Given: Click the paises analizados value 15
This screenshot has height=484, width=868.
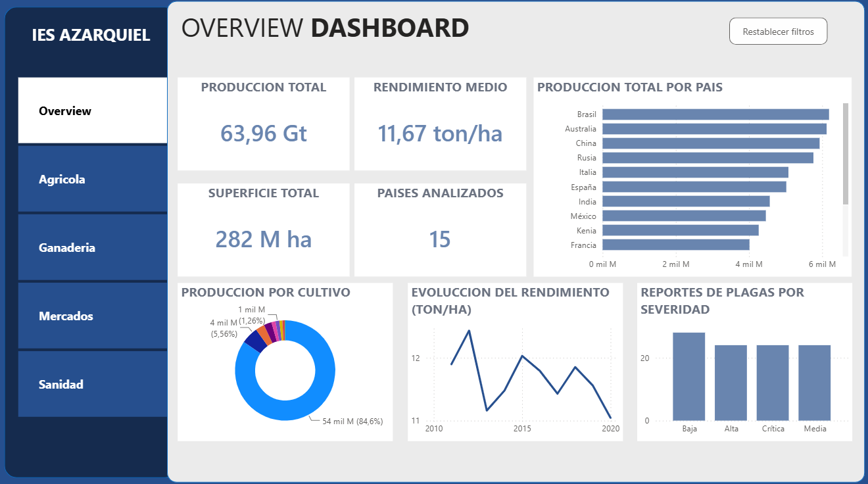Looking at the screenshot, I should [x=440, y=239].
